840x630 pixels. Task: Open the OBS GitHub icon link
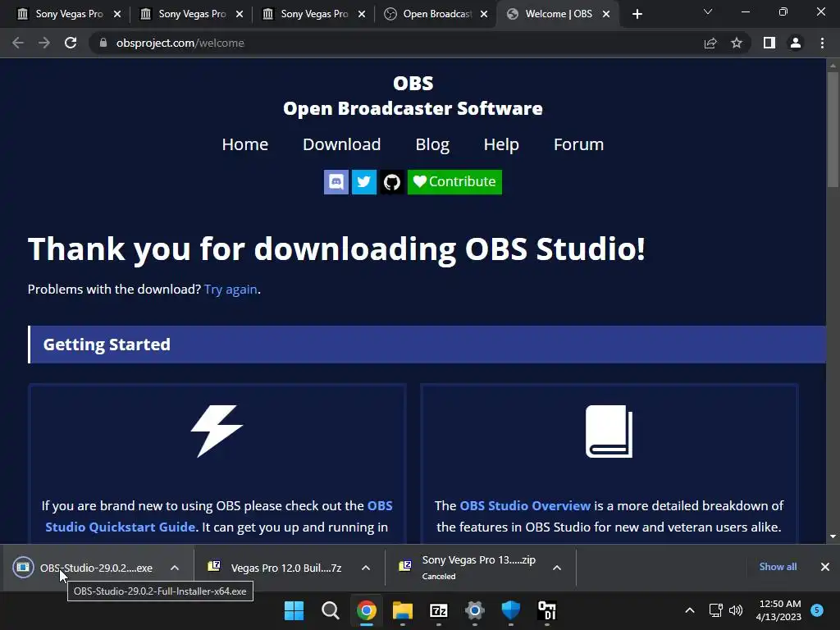pyautogui.click(x=391, y=182)
